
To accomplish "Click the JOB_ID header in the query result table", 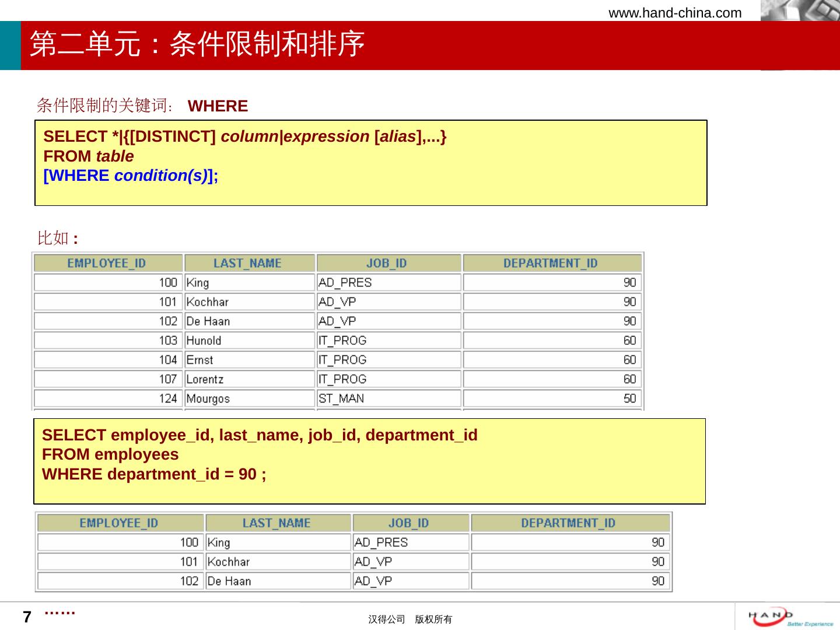I will (411, 523).
